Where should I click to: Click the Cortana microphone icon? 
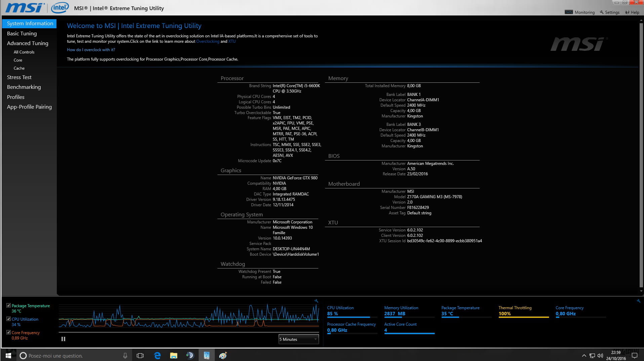125,356
